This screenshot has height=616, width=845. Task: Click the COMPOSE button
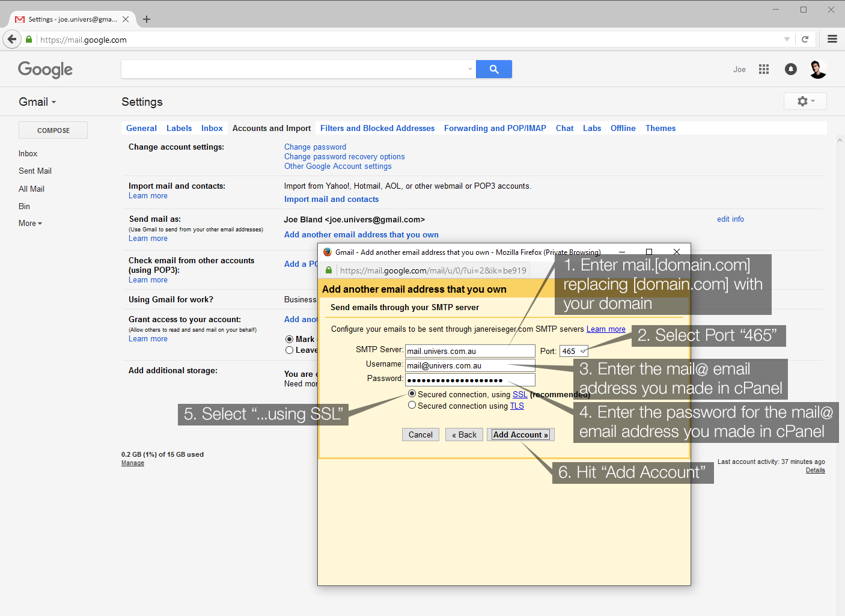click(x=53, y=130)
